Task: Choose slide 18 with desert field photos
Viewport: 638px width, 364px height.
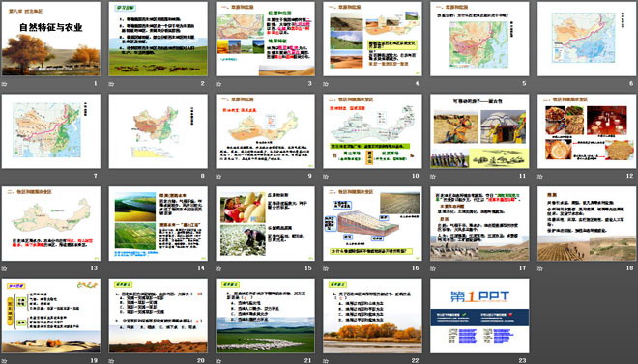Action: click(x=587, y=223)
